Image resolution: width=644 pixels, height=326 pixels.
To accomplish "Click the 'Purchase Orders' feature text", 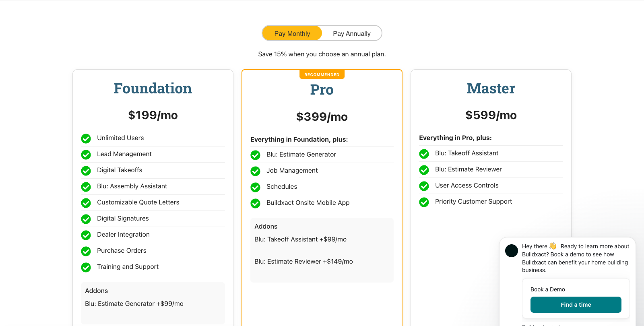I will [x=122, y=250].
